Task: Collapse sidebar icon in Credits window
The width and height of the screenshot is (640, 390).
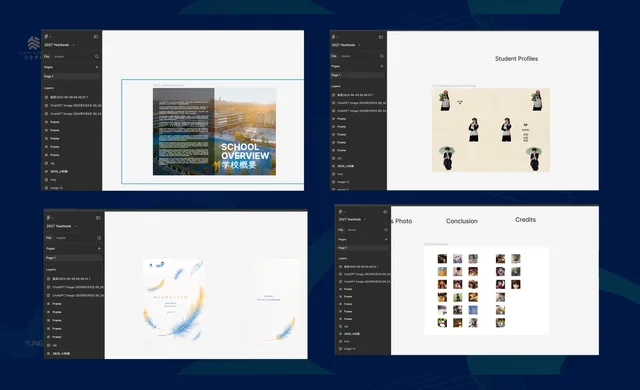Action: (x=385, y=212)
